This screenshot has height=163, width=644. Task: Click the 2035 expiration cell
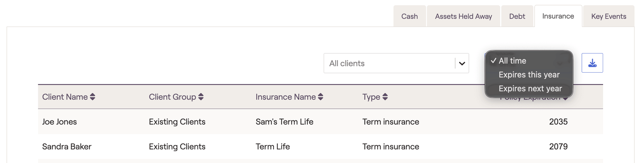pyautogui.click(x=558, y=122)
